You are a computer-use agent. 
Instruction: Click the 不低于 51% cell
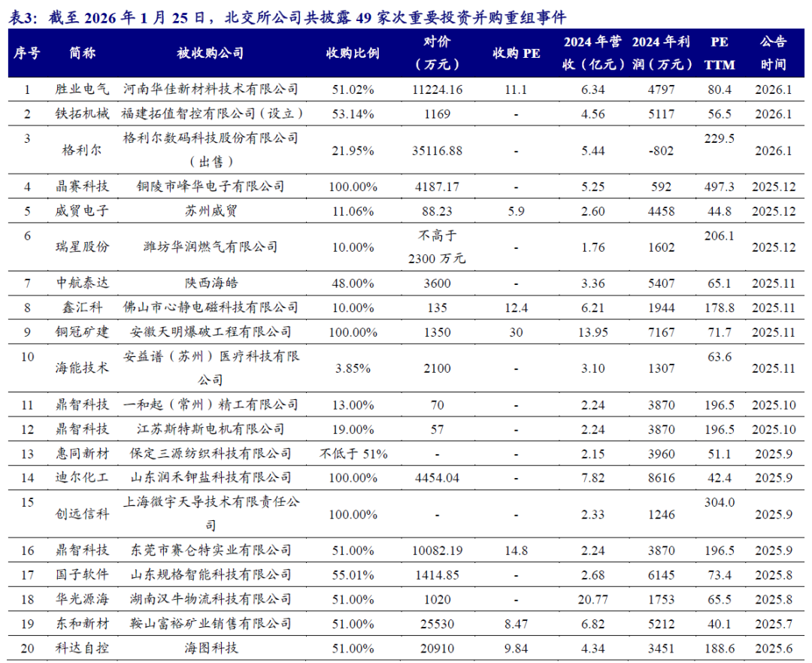tap(353, 453)
